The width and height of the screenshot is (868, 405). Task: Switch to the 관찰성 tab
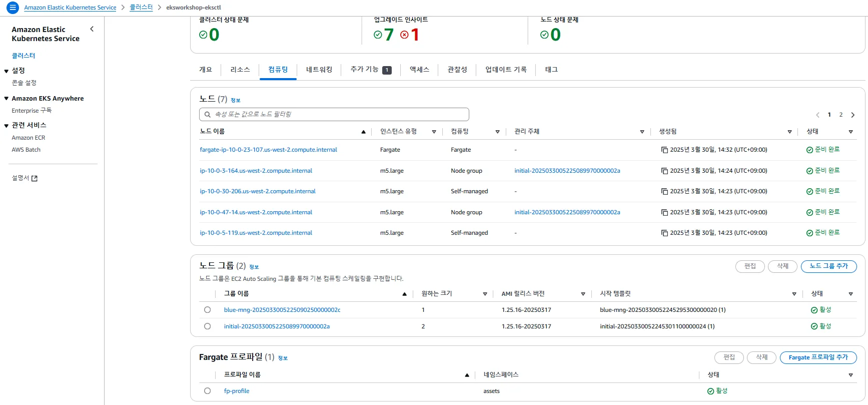(457, 70)
